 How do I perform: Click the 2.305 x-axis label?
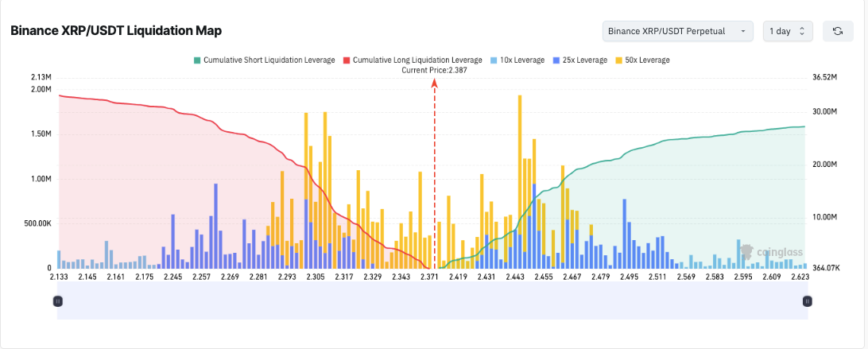click(316, 277)
